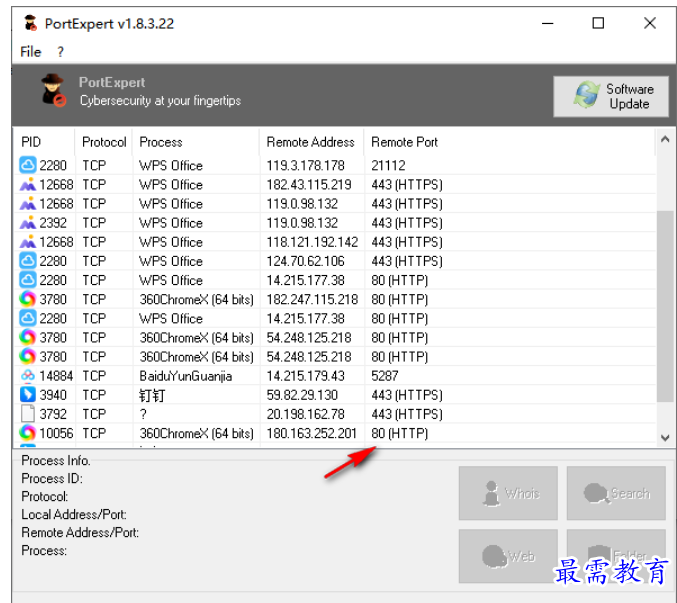Viewport: 677px width, 603px height.
Task: Click blank file icon in PID 3792 row
Action: tap(28, 414)
